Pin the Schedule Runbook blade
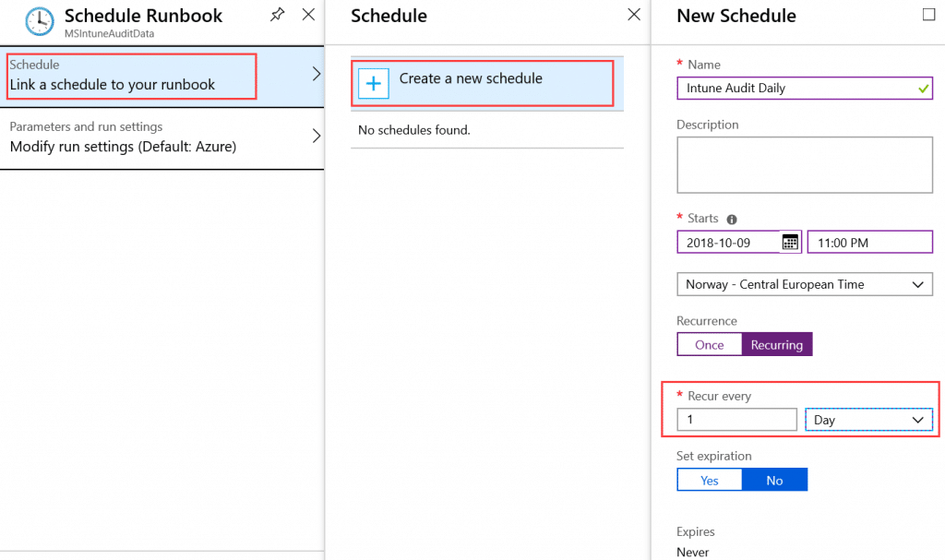 point(277,15)
